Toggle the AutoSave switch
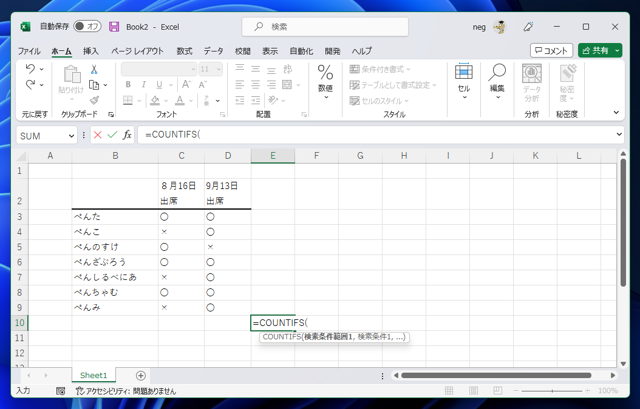The height and width of the screenshot is (409, 640). click(x=87, y=27)
